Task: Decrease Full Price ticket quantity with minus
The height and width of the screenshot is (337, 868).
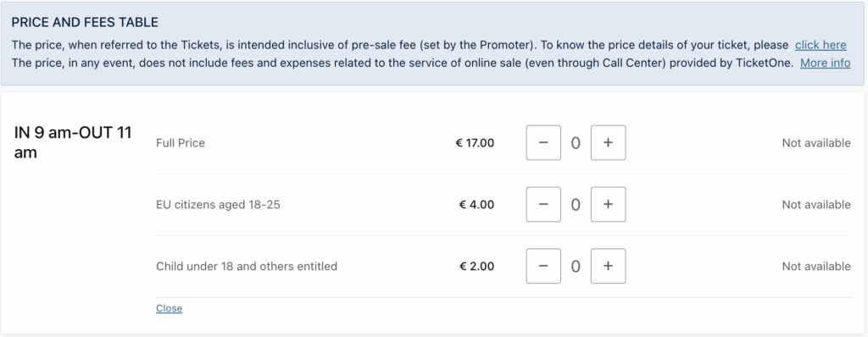Action: [543, 143]
